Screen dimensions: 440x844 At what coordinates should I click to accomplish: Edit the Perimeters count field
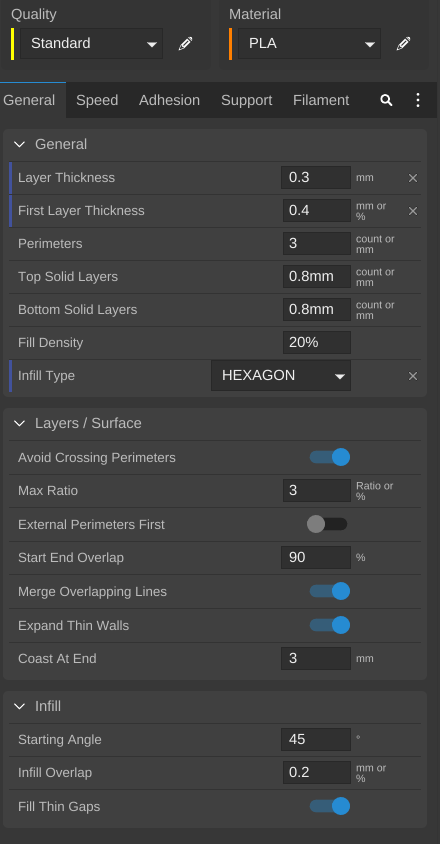click(317, 243)
